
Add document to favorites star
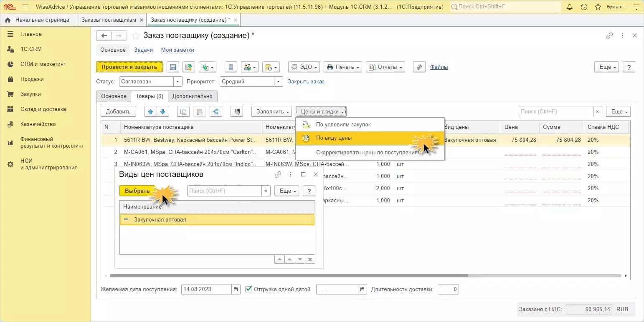coord(135,36)
